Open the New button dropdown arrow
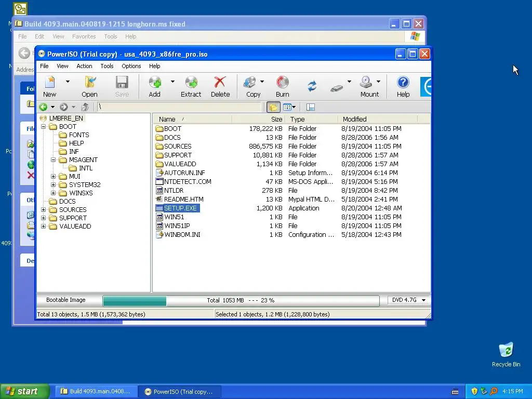The image size is (532, 399). 68,82
